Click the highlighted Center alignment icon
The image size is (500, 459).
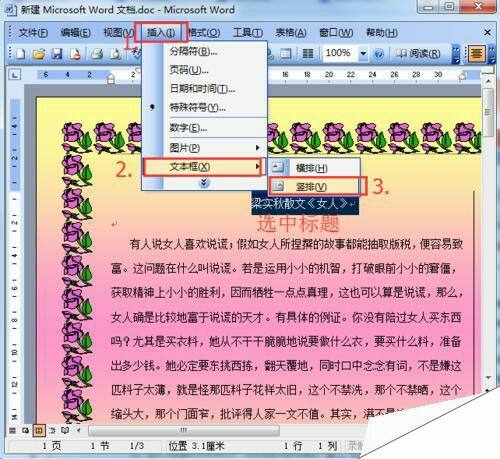click(x=477, y=53)
